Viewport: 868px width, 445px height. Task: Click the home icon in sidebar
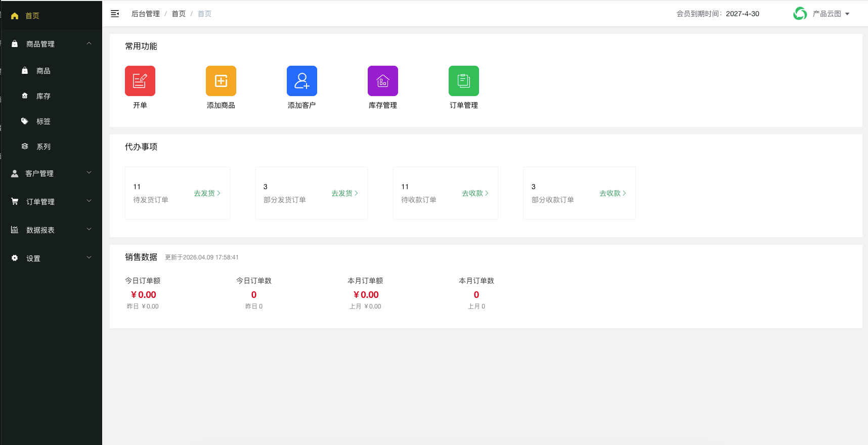(x=15, y=16)
